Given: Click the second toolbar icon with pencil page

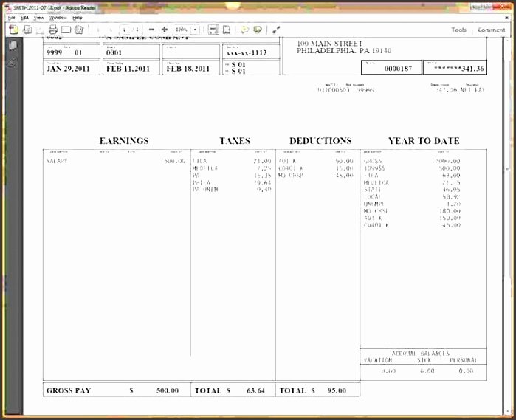Looking at the screenshot, I should pyautogui.click(x=27, y=30).
